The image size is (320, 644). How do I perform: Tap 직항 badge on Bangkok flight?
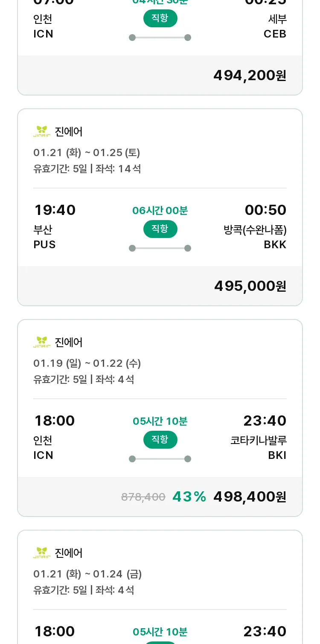160,229
